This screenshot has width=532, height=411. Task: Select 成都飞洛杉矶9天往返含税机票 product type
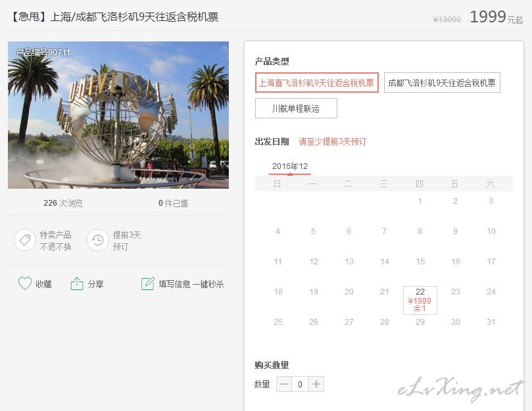[x=442, y=82]
